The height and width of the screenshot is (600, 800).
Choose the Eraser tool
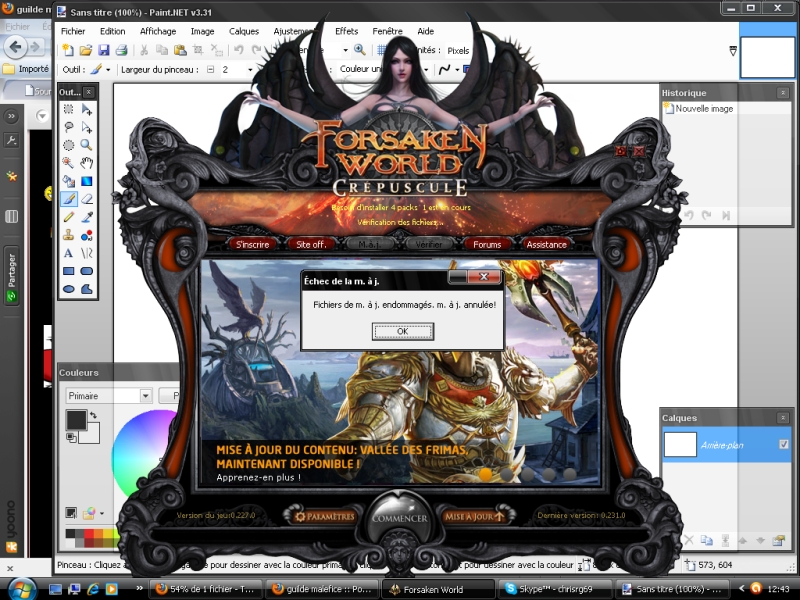tap(87, 199)
